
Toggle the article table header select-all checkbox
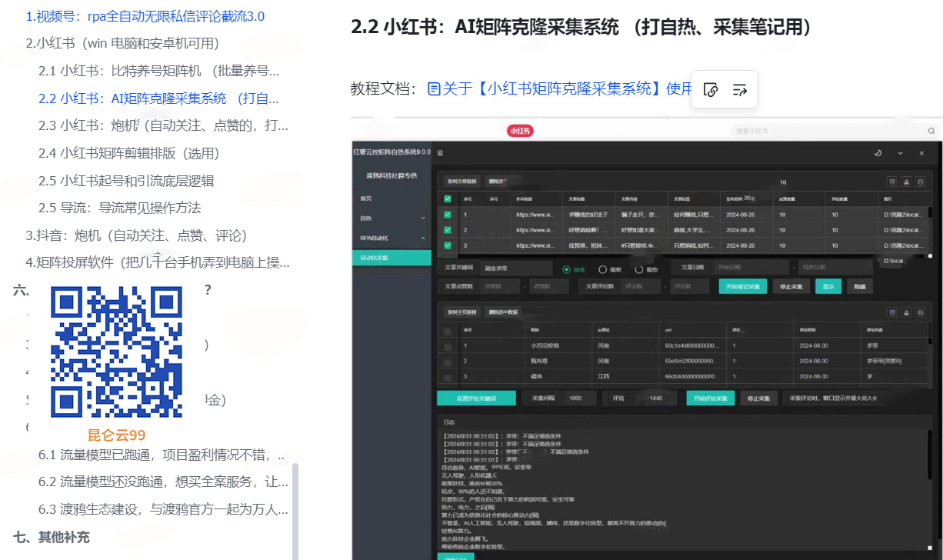(x=448, y=198)
